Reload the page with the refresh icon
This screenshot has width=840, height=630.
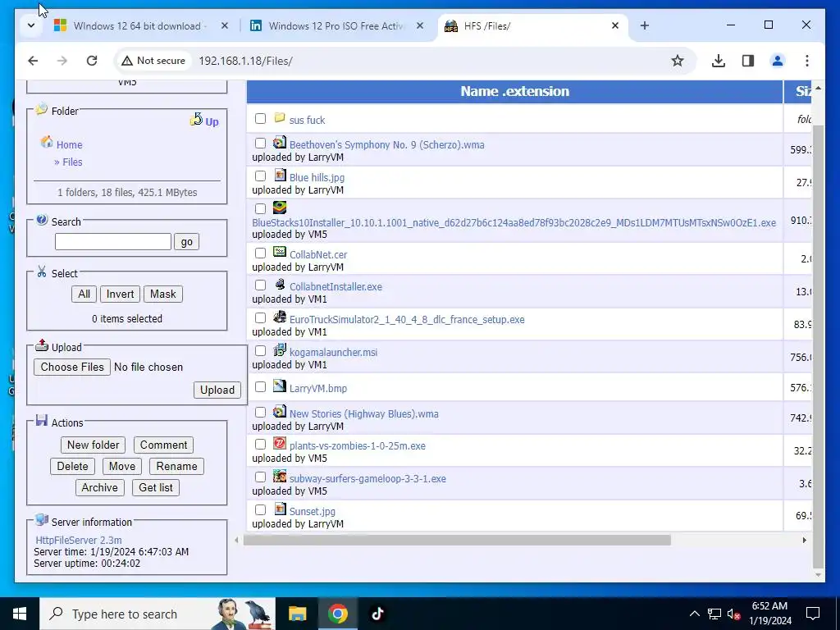coord(92,61)
